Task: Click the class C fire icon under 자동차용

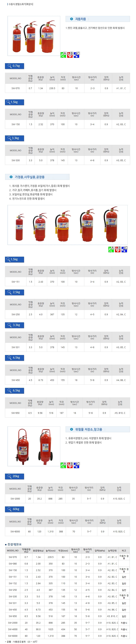Action: (x=77, y=55)
